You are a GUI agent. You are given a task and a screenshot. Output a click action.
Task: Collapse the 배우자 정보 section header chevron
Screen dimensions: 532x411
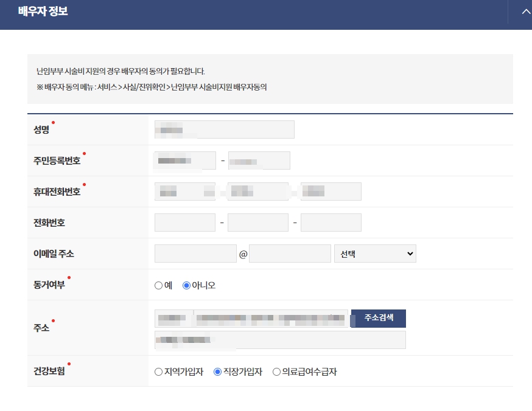(525, 12)
